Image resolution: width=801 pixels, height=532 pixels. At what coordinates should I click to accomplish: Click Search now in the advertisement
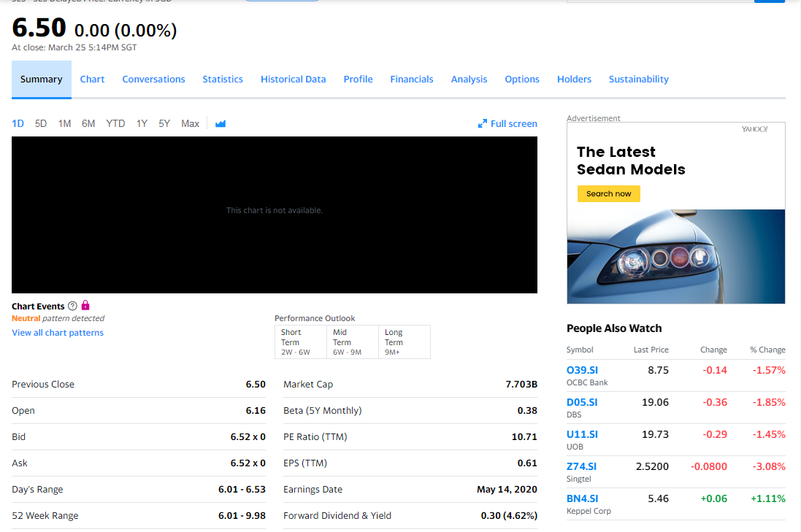(x=608, y=193)
